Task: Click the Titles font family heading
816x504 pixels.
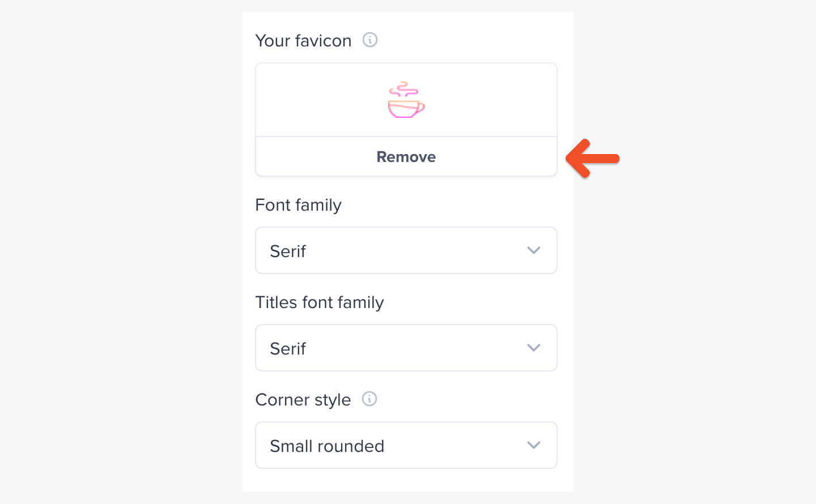Action: (320, 302)
